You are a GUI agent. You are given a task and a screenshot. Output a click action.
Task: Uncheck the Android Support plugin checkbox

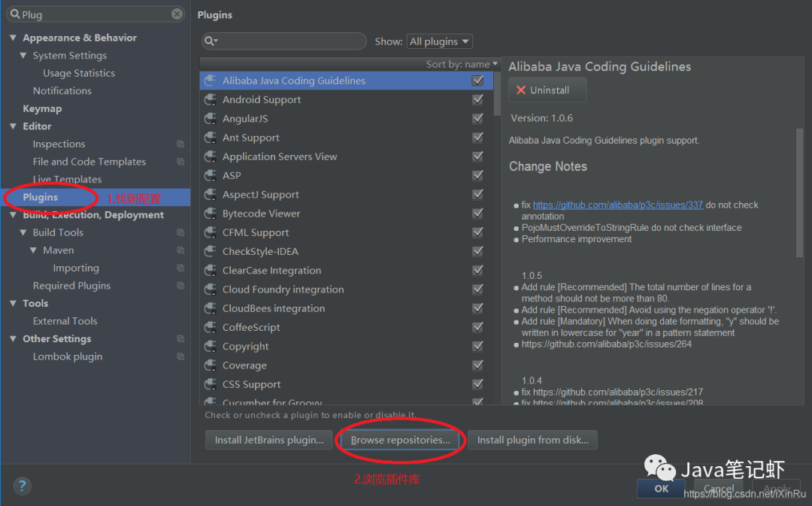[477, 99]
